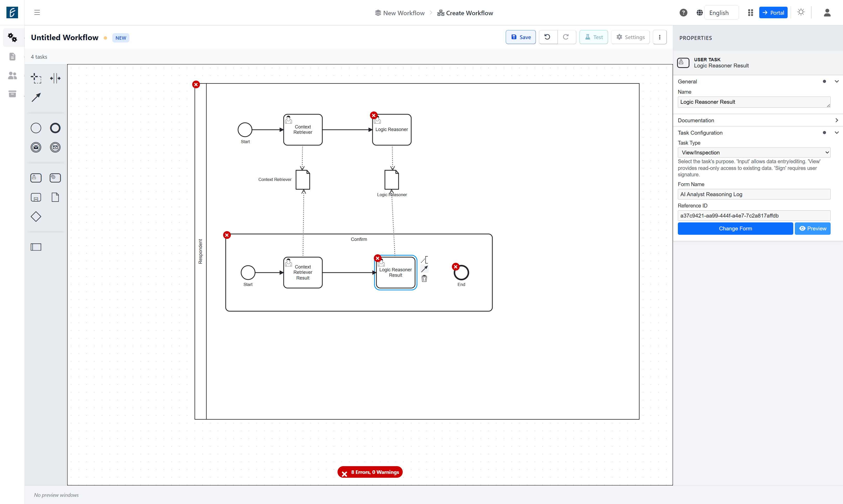Save the workflow
This screenshot has width=843, height=504.
pos(520,37)
